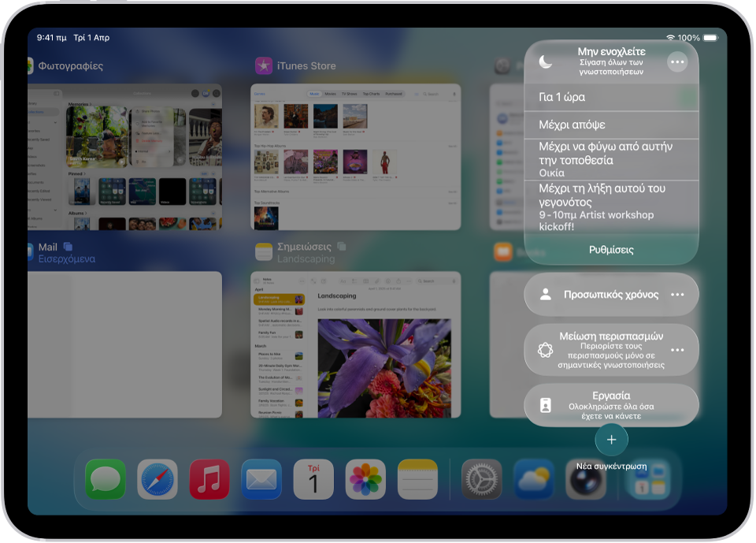Tap Εισερχόμενα subtitle under Mail
This screenshot has height=543, width=756.
[x=66, y=259]
